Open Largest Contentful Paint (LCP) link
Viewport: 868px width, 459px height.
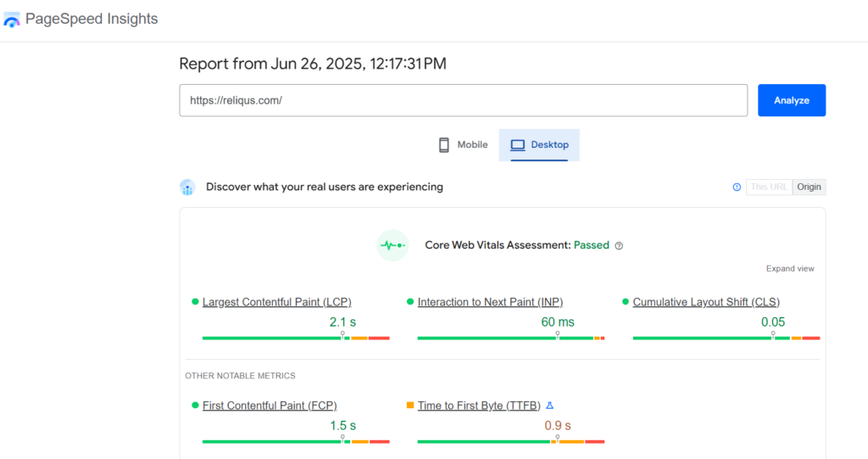[277, 302]
